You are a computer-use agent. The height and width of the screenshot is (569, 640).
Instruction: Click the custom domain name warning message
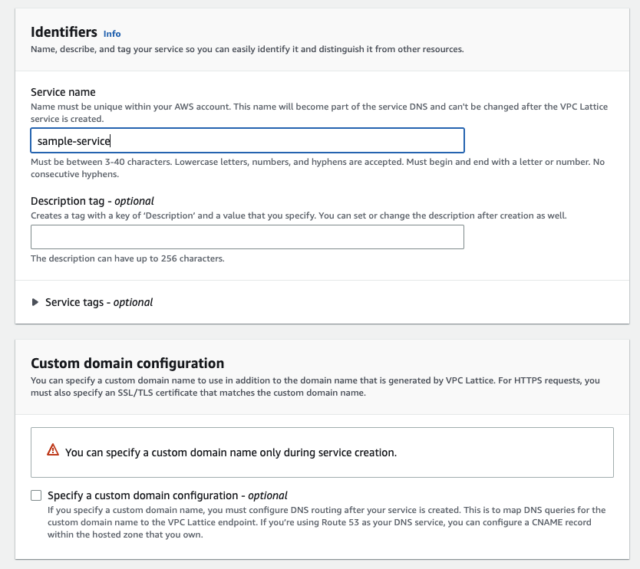pyautogui.click(x=231, y=453)
